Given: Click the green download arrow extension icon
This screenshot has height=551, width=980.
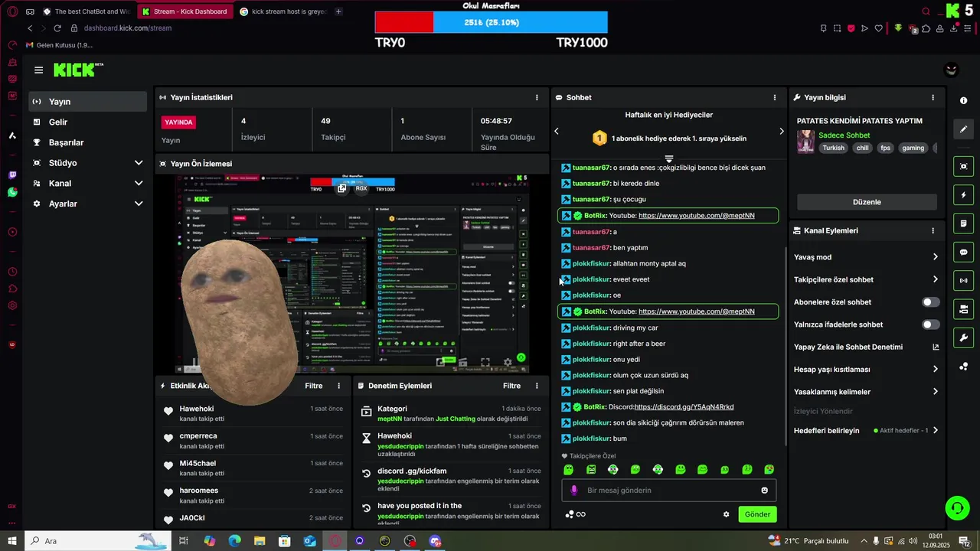Looking at the screenshot, I should [897, 28].
